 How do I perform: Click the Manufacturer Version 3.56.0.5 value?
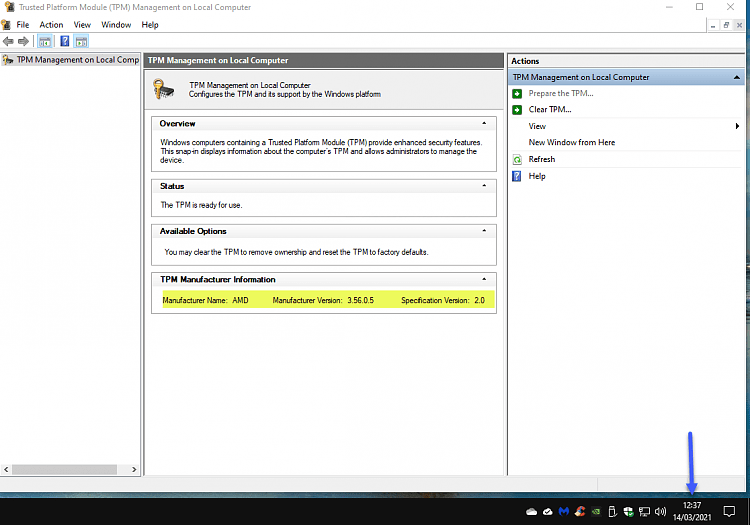[x=361, y=300]
